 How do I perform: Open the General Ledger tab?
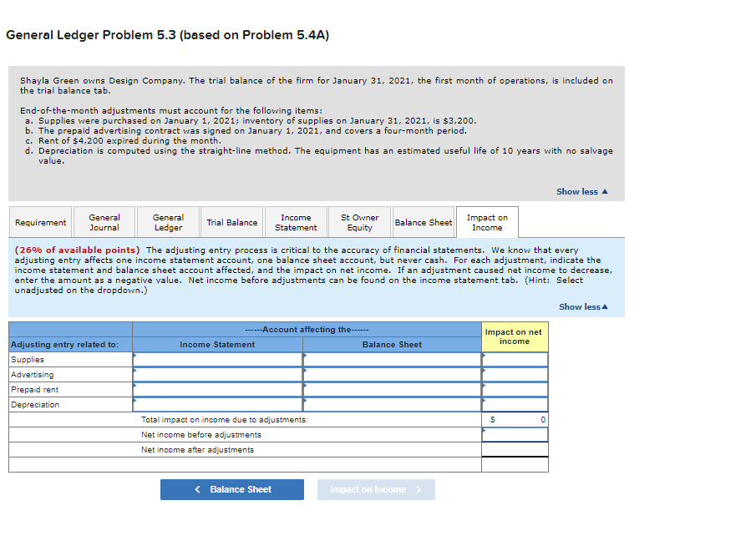tap(167, 222)
